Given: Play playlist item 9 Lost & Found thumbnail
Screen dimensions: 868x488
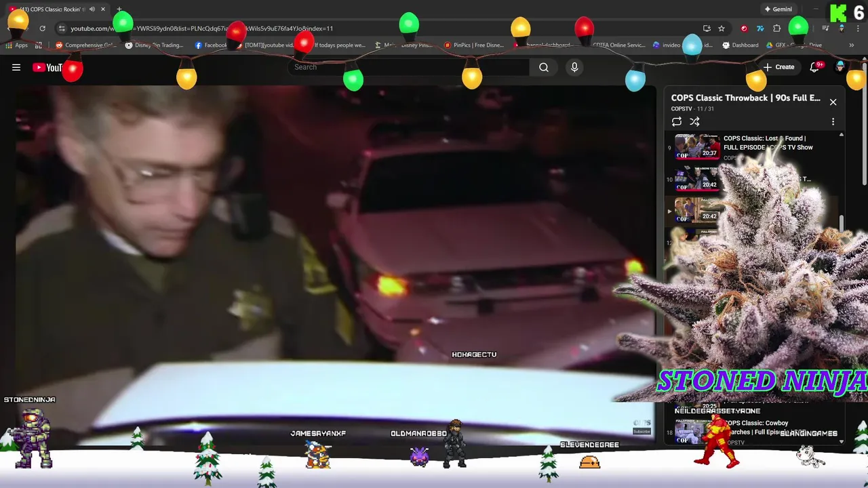Looking at the screenshot, I should [696, 147].
